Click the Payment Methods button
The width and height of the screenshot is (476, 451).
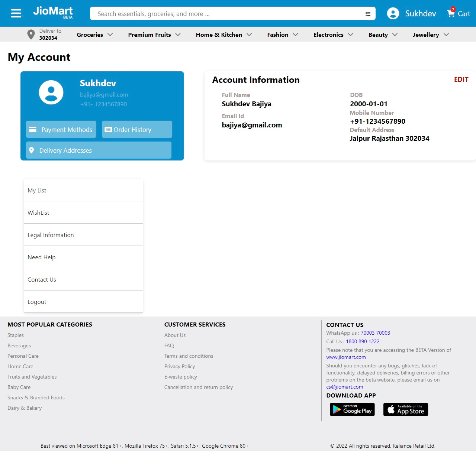coord(61,129)
